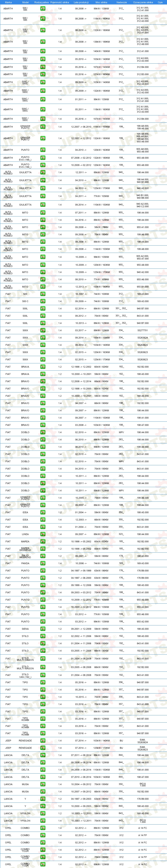This screenshot has height=868, width=167.
Task: Click fuel icon in FIAT PALIO WEEKEND row
Action: click(x=43, y=556)
